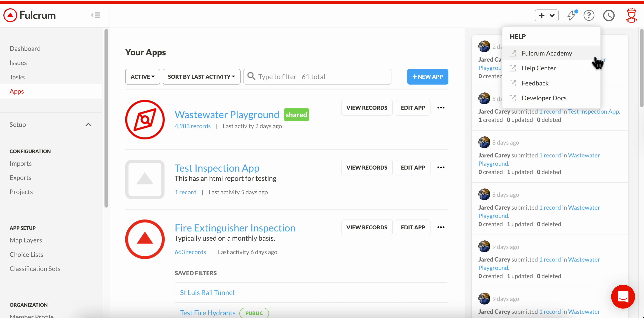Click the Test Inspection App placeholder icon
Screen dimensions: 644x318
145,179
